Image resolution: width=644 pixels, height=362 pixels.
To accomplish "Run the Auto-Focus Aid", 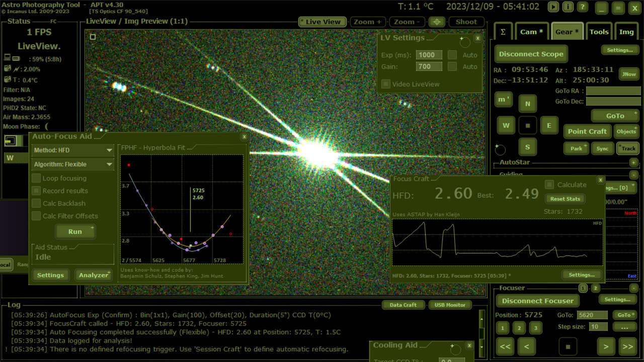I will tap(75, 231).
